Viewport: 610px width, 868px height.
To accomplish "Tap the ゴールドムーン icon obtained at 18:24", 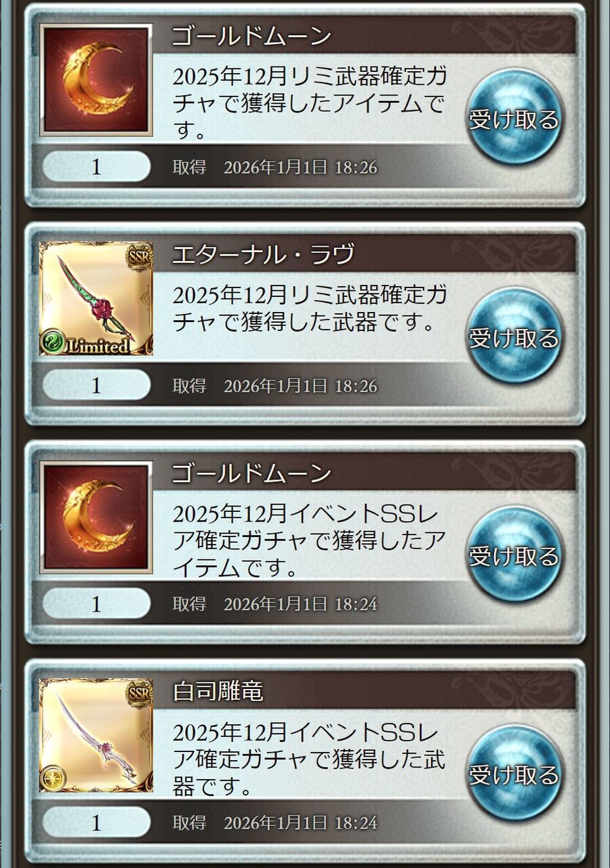I will click(x=96, y=517).
